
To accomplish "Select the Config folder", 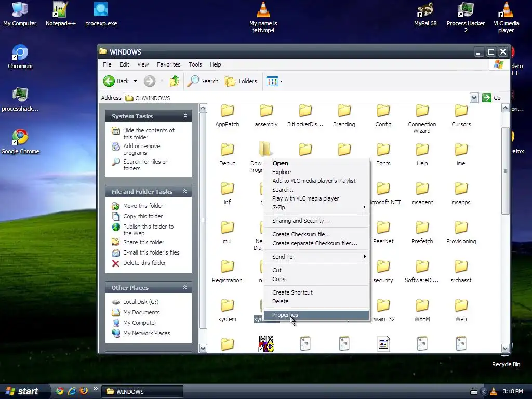I will click(383, 115).
